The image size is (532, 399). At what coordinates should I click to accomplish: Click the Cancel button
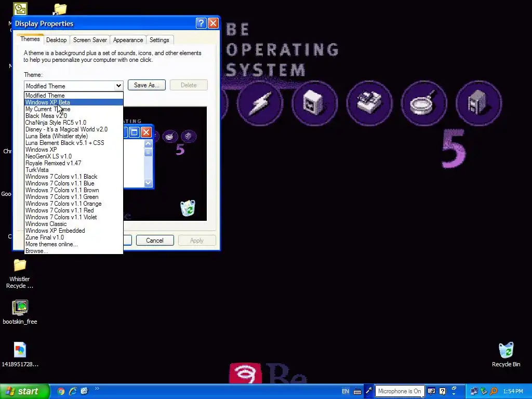pyautogui.click(x=155, y=240)
